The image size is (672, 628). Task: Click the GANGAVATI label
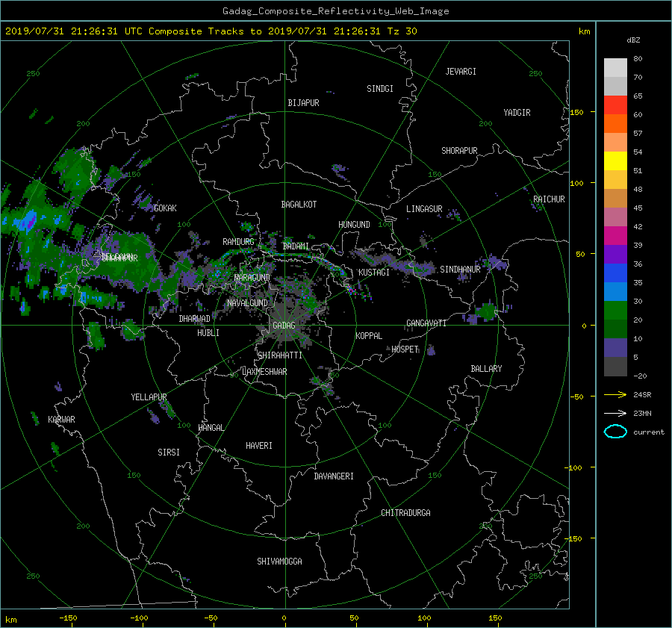(x=426, y=323)
